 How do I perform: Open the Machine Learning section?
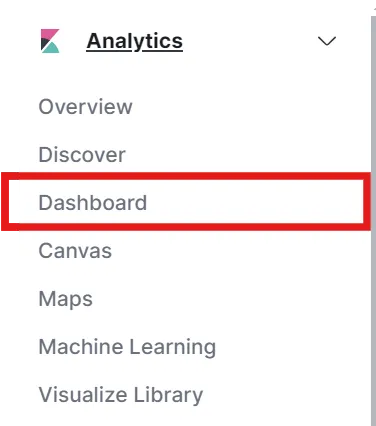coord(127,347)
